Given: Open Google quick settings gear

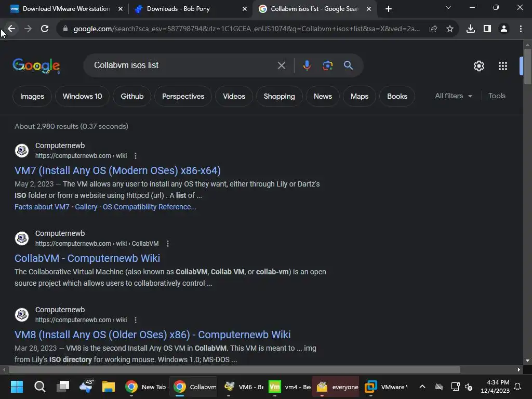Looking at the screenshot, I should (x=478, y=66).
